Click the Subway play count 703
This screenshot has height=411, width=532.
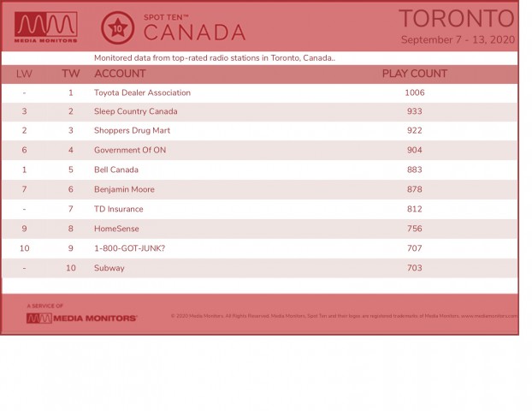tap(415, 268)
